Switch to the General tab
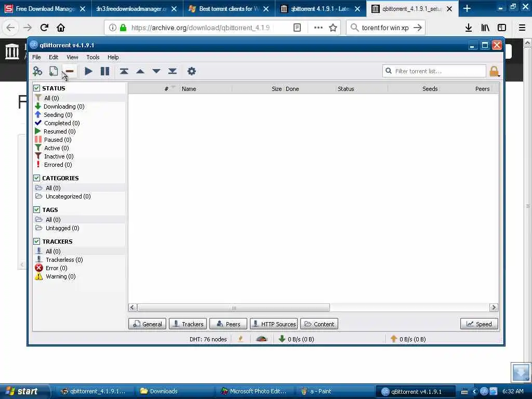 click(147, 324)
